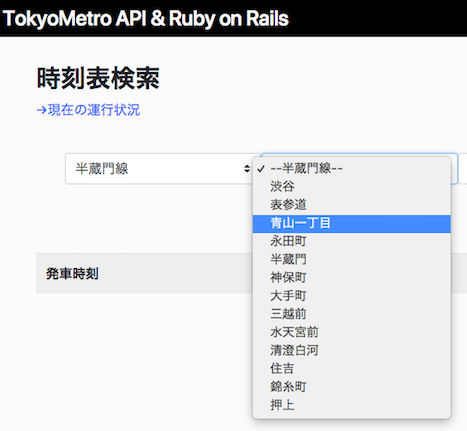Choose 押上 at list bottom
Viewport: 467px width, 431px height.
pos(352,405)
